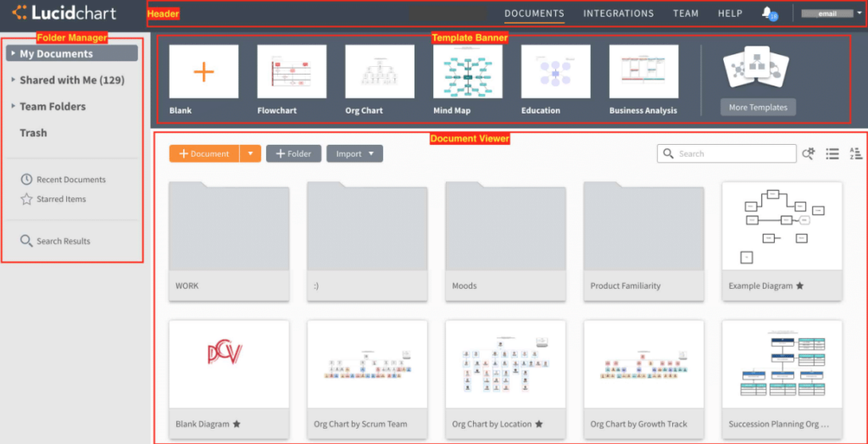Toggle star on Org Chart by Location
This screenshot has width=868, height=444.
pyautogui.click(x=539, y=425)
